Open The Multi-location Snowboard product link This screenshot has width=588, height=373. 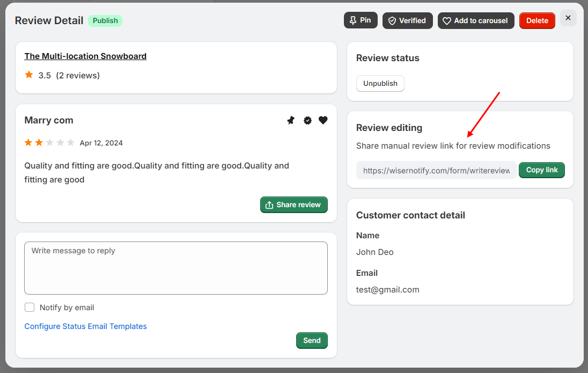point(85,56)
